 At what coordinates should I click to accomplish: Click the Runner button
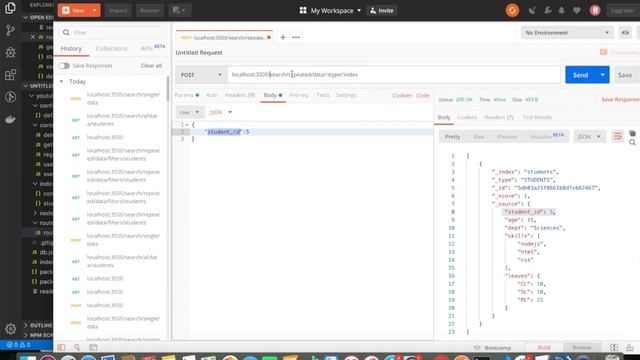click(150, 11)
